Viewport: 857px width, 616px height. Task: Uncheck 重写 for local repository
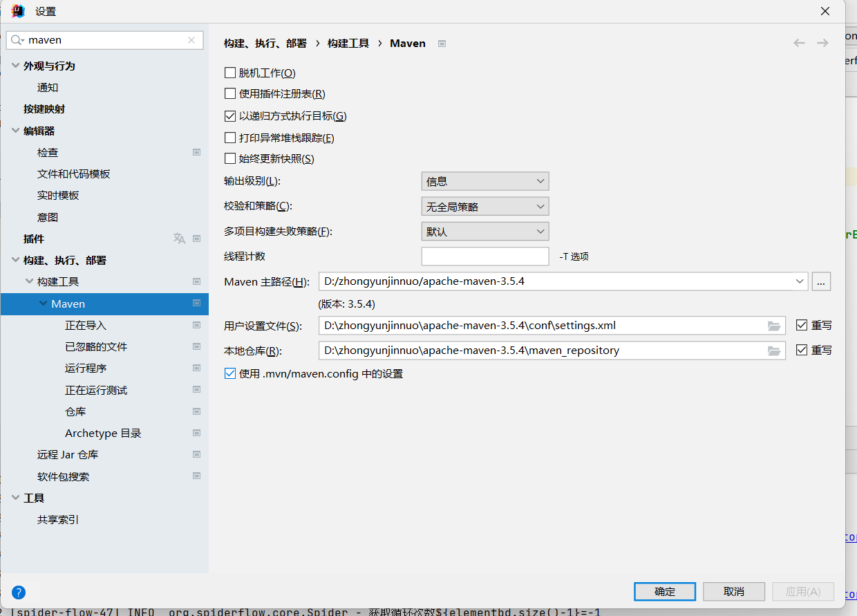(802, 350)
